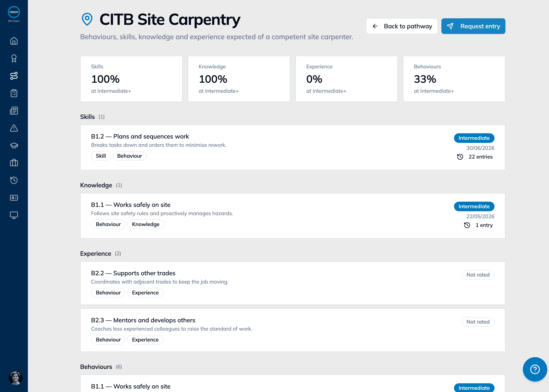549x392 pixels.
Task: Open the briefcase sidebar icon
Action: (14, 163)
